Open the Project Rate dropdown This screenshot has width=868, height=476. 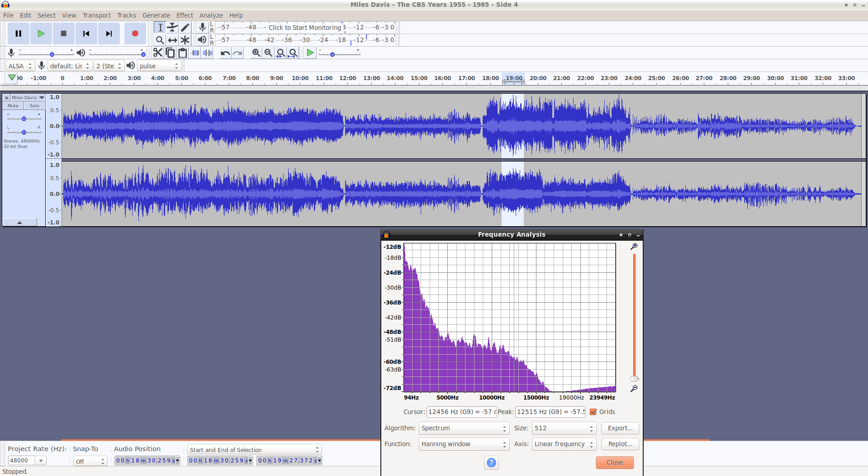(41, 461)
